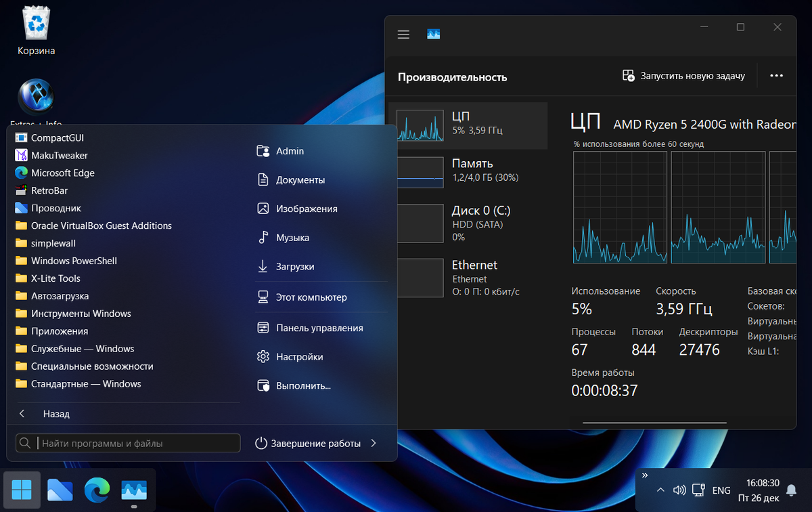Click the Скорость value 3,59 ГГц
The width and height of the screenshot is (812, 512).
pos(684,310)
